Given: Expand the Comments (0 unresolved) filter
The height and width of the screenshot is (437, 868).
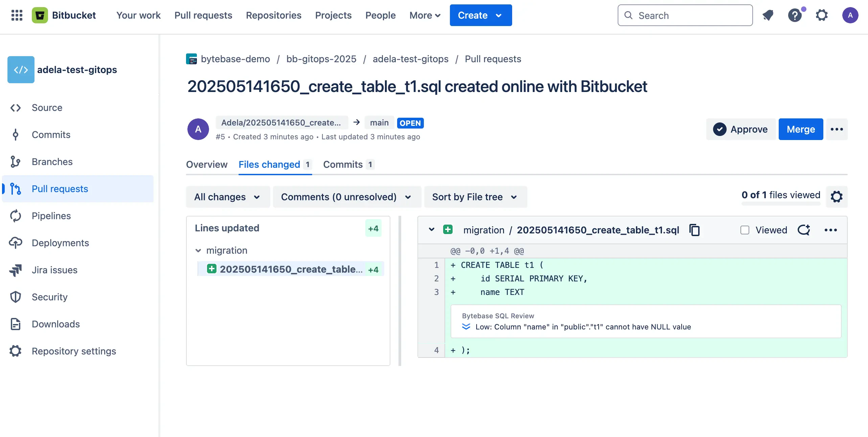Looking at the screenshot, I should coord(346,197).
